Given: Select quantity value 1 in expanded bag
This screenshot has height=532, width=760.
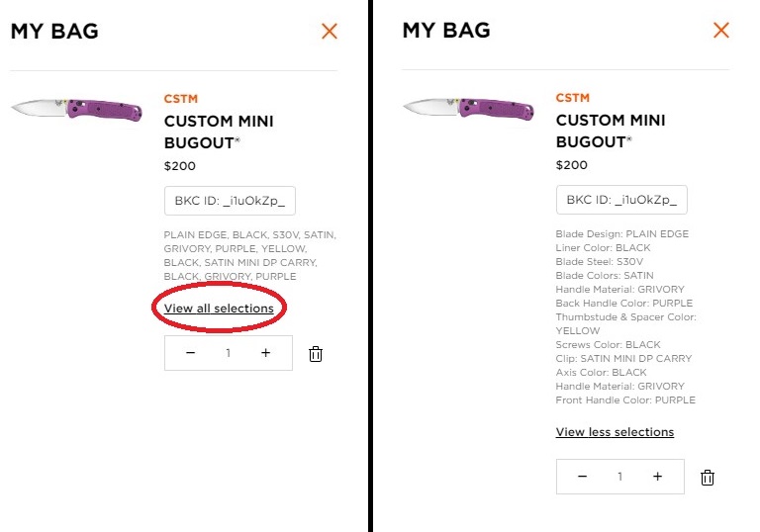Looking at the screenshot, I should coord(619,477).
